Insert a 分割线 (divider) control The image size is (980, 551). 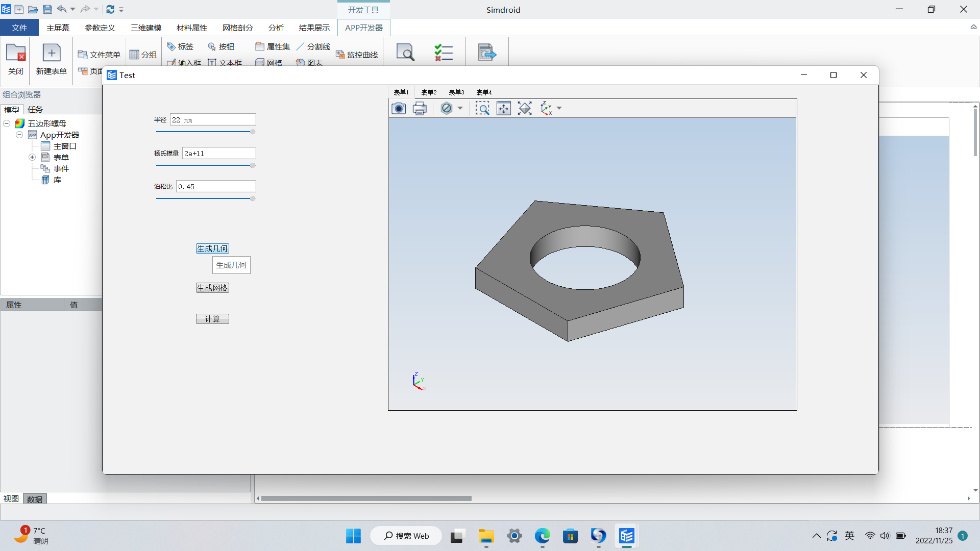[x=313, y=46]
